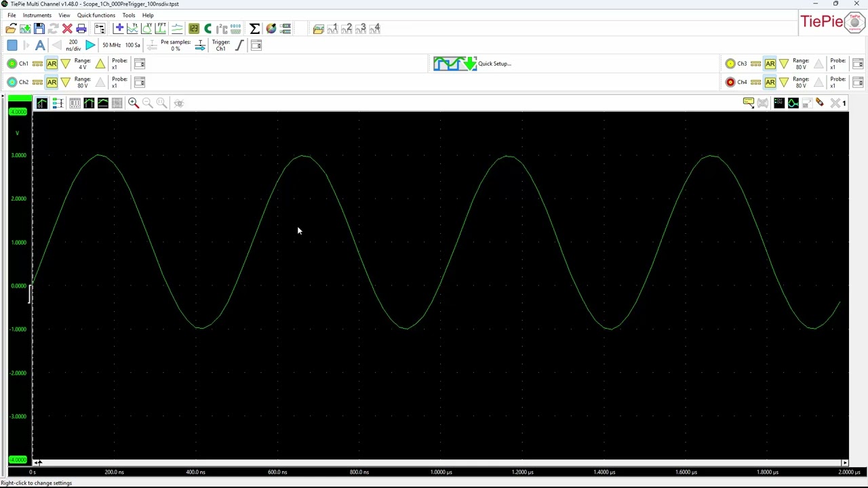Click the serial port analyzer icon
868x488 pixels.
[x=235, y=28]
